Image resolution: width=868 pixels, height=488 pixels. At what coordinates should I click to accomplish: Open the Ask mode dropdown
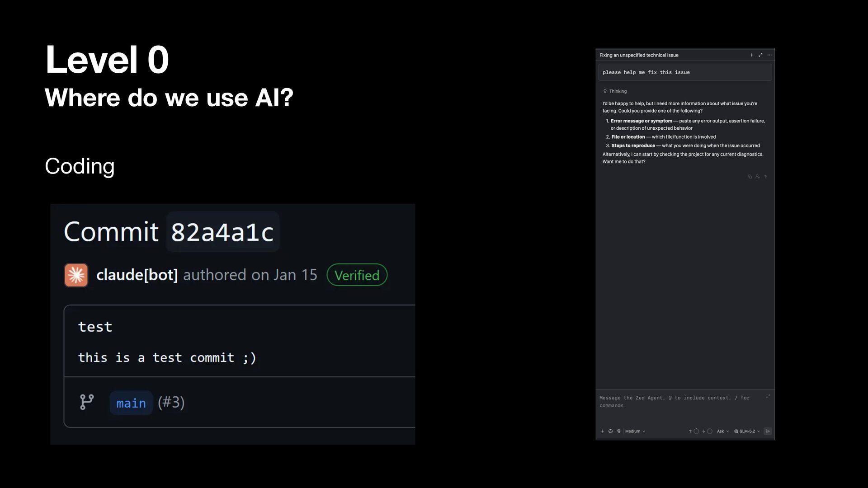pyautogui.click(x=723, y=431)
